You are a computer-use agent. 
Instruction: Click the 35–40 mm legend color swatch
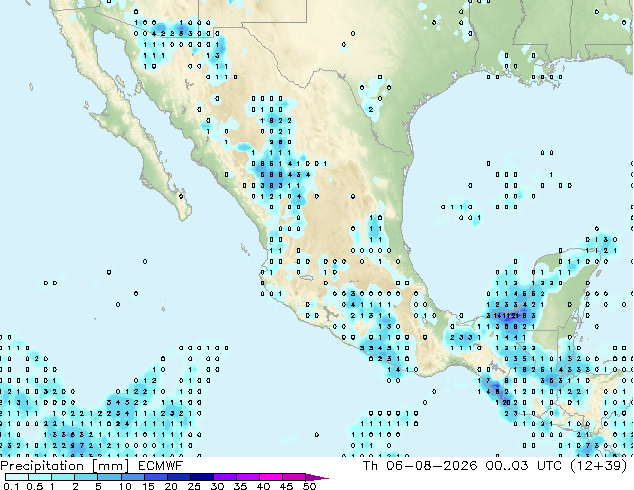click(248, 477)
